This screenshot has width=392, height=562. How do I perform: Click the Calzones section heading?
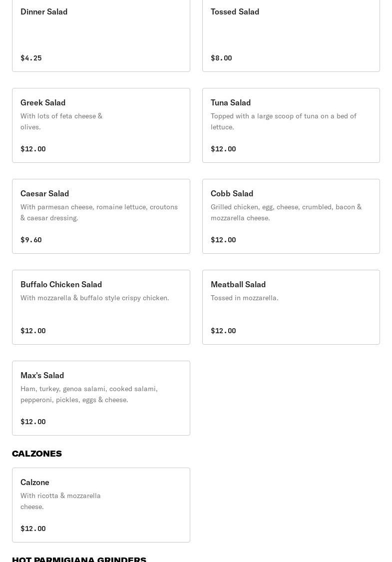point(37,454)
